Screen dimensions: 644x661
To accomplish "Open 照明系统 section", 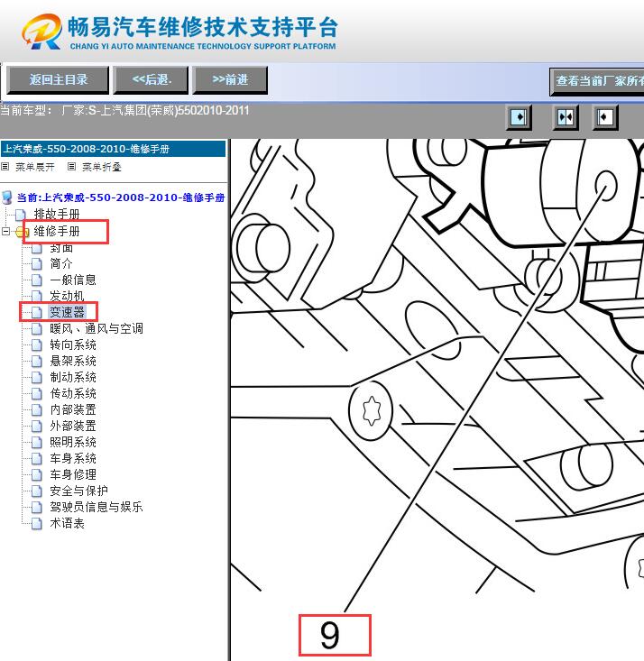I will pyautogui.click(x=73, y=442).
